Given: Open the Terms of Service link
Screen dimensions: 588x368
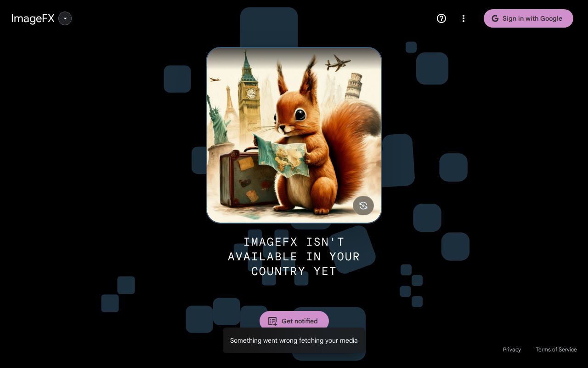Looking at the screenshot, I should click(556, 350).
